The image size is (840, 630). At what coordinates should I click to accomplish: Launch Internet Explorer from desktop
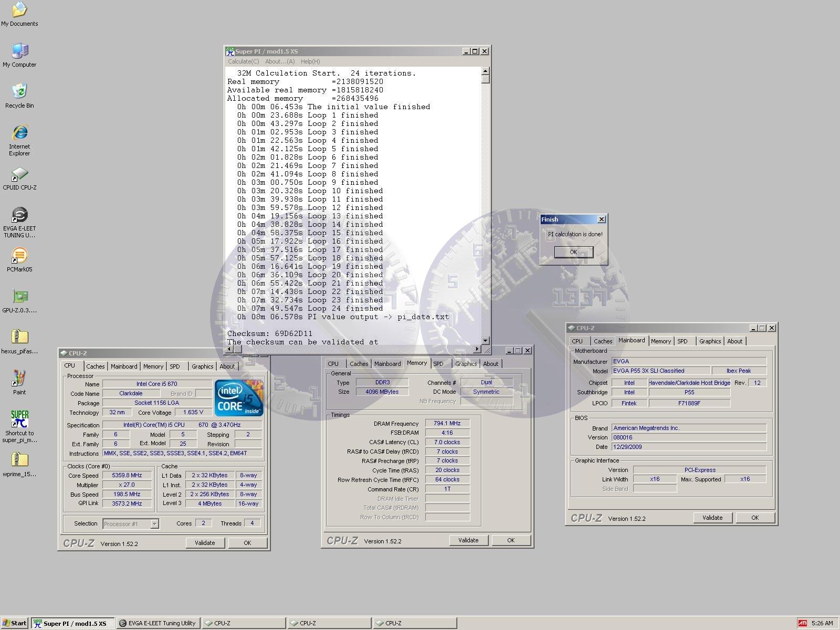click(19, 141)
